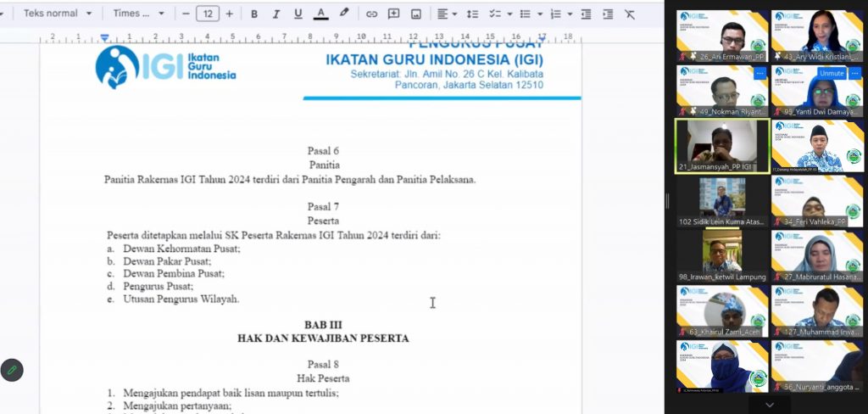Screen dimensions: 868x414
Task: Select 98_Irawan_ketwil Lampung video tile
Action: point(722,256)
